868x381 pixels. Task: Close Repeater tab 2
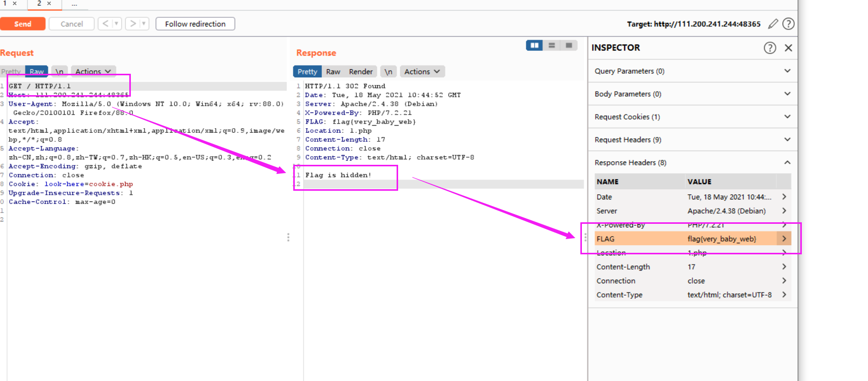[x=49, y=3]
